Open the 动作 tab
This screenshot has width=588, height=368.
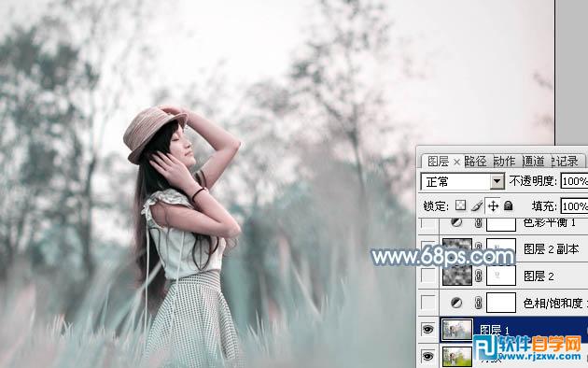(504, 162)
